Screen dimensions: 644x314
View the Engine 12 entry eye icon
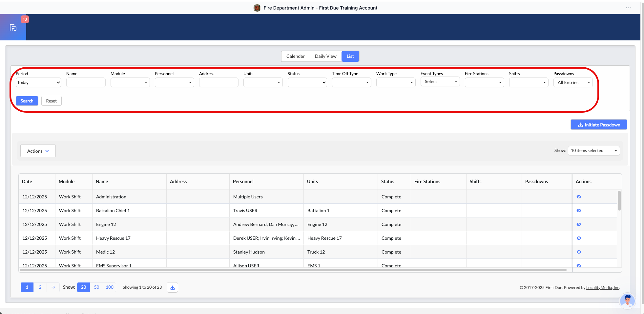click(x=579, y=224)
